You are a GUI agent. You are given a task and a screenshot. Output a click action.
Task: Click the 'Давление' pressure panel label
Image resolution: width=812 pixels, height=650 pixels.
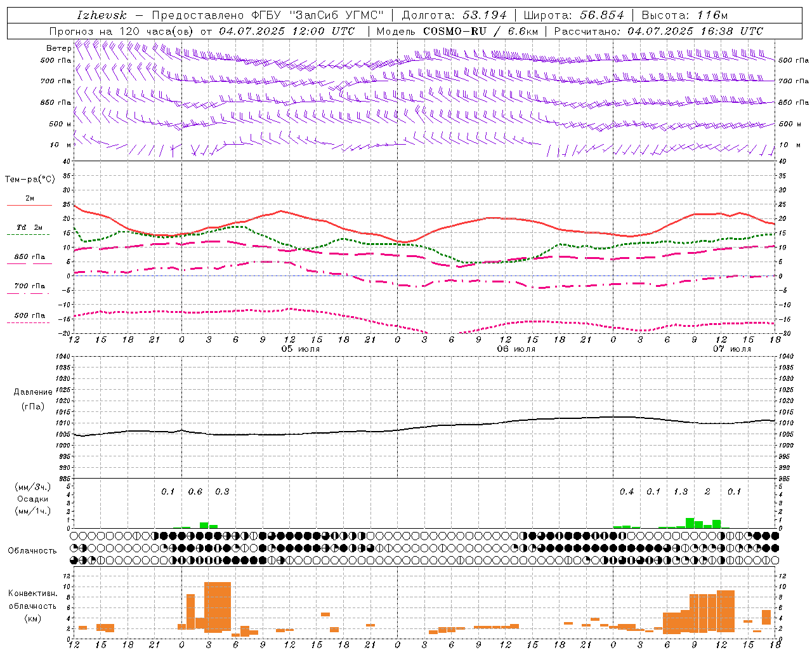[33, 392]
